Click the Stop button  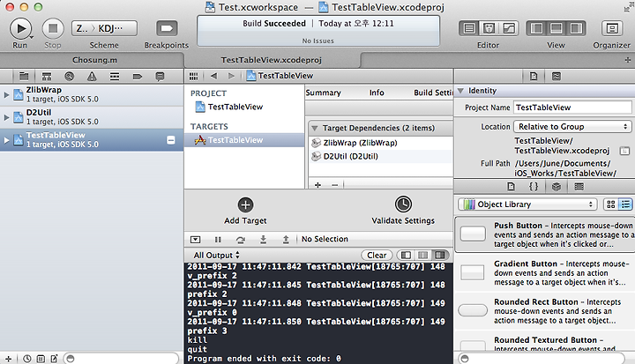pos(53,29)
